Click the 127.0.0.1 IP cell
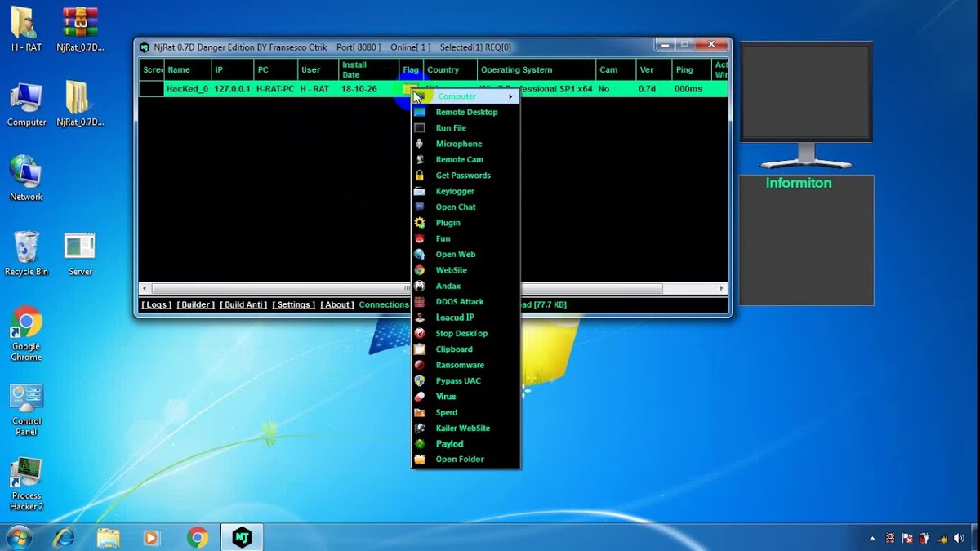980x551 pixels. (233, 89)
